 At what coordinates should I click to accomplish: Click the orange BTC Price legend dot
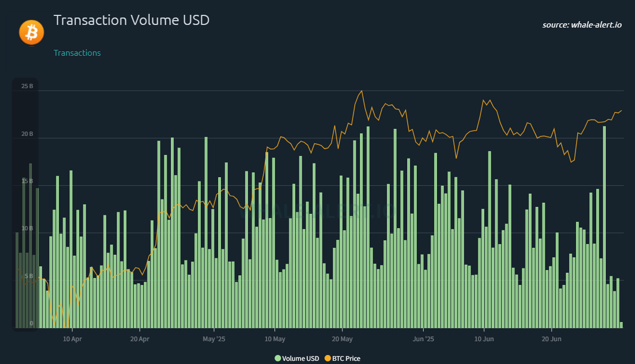click(328, 359)
